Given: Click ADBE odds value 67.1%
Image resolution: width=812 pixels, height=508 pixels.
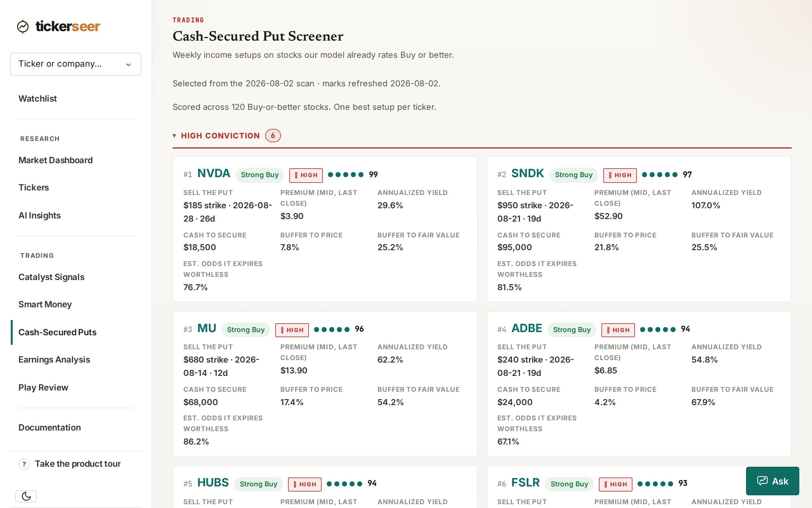Looking at the screenshot, I should pyautogui.click(x=508, y=441).
